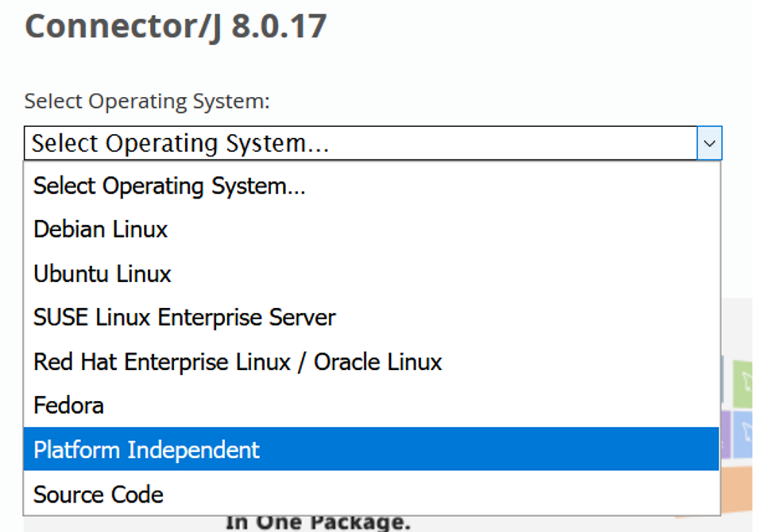The image size is (758, 532).
Task: Choose SUSE Linux Enterprise Server option
Action: click(371, 318)
